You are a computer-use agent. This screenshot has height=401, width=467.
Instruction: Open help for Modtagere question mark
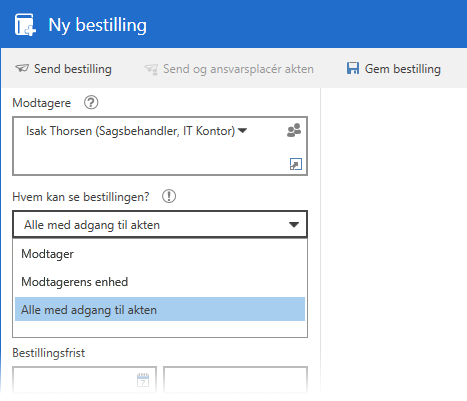point(91,103)
